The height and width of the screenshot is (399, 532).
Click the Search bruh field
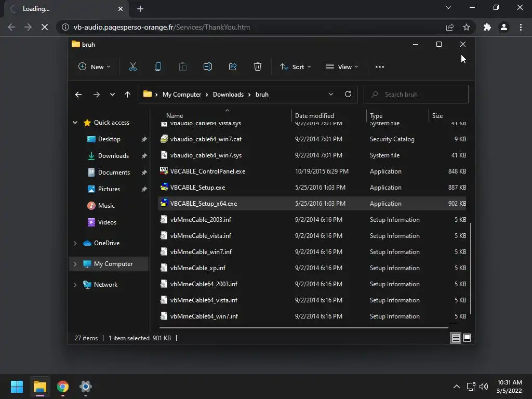tap(416, 95)
